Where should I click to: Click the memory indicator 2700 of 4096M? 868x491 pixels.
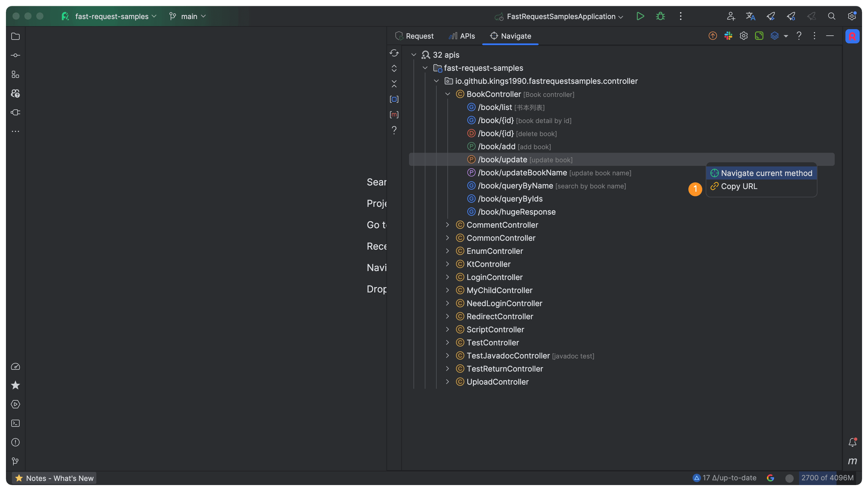tap(827, 478)
